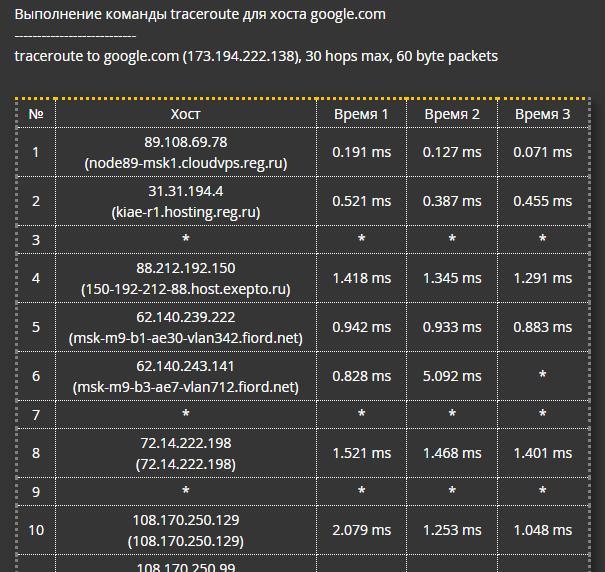This screenshot has width=605, height=572.
Task: Click the 'Время 2' column header
Action: pos(452,114)
